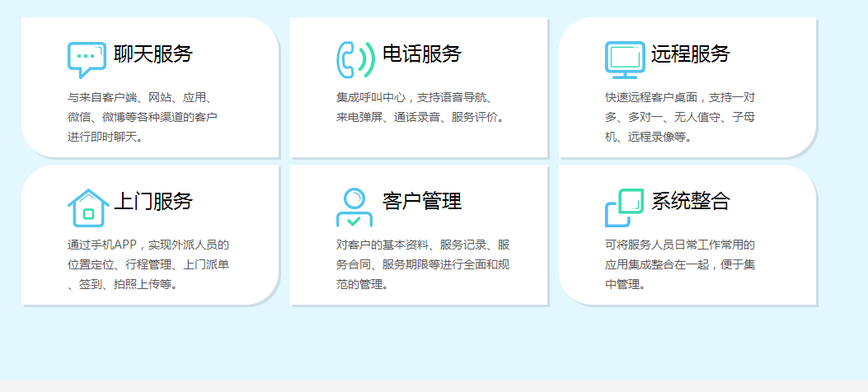Image resolution: width=868 pixels, height=392 pixels.
Task: Open the 系统整合 heading
Action: point(690,201)
